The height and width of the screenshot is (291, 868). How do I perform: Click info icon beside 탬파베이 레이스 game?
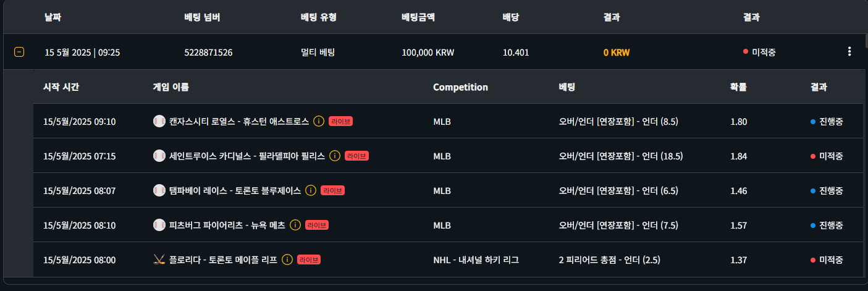coord(311,190)
